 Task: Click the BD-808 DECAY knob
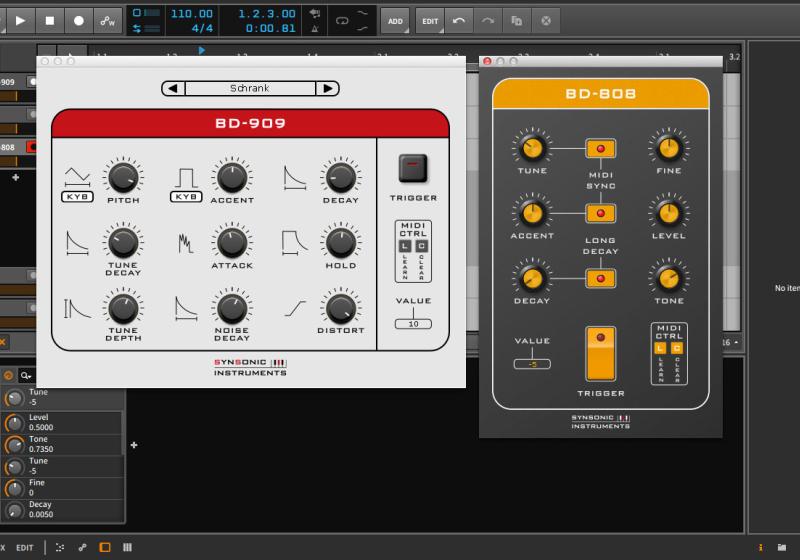point(532,278)
